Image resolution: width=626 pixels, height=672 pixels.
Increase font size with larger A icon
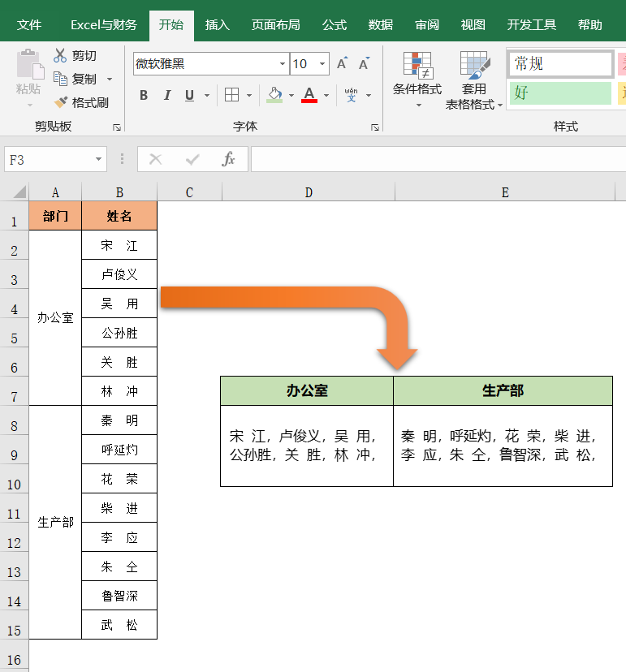click(342, 64)
